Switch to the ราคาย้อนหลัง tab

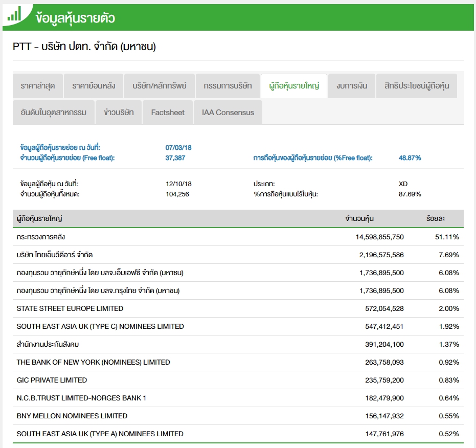[x=94, y=86]
